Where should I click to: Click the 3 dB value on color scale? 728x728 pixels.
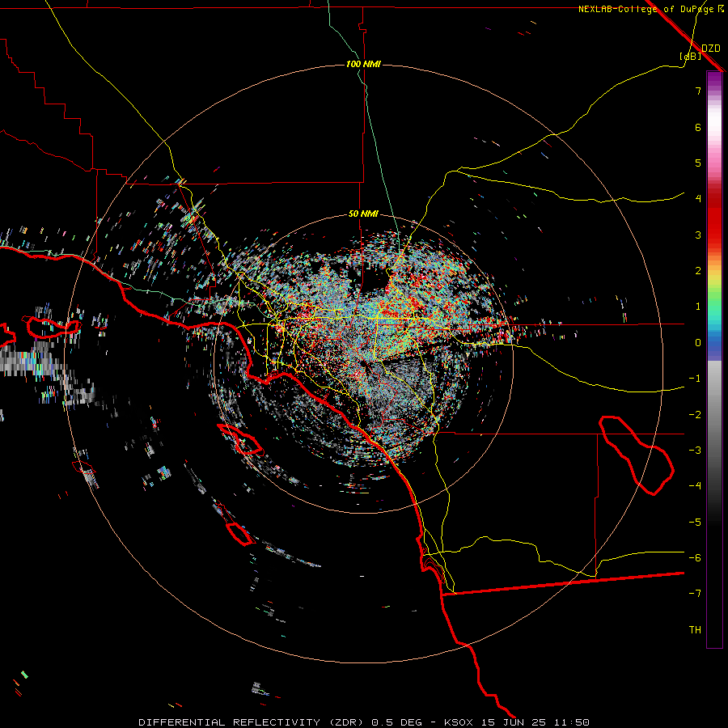pos(698,235)
